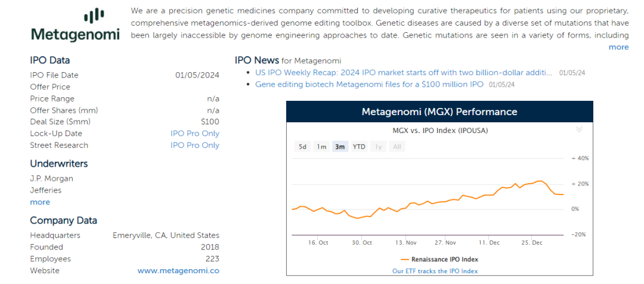Image resolution: width=644 pixels, height=284 pixels.
Task: Click IPO Pro Only next to Street Research
Action: point(194,145)
